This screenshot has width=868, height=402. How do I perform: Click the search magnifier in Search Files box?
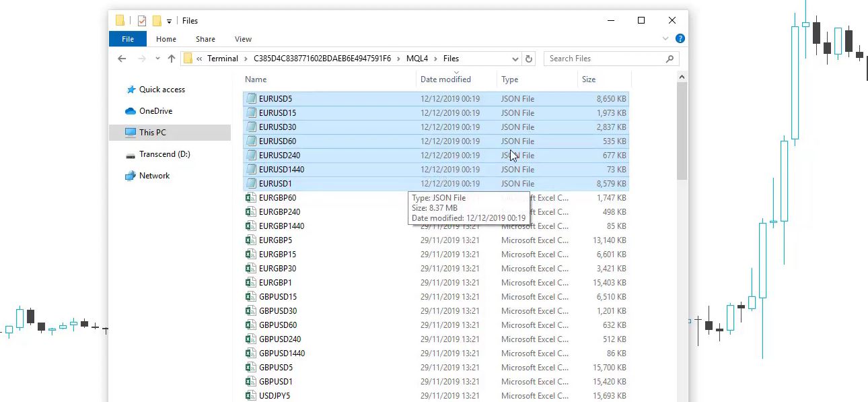point(670,59)
